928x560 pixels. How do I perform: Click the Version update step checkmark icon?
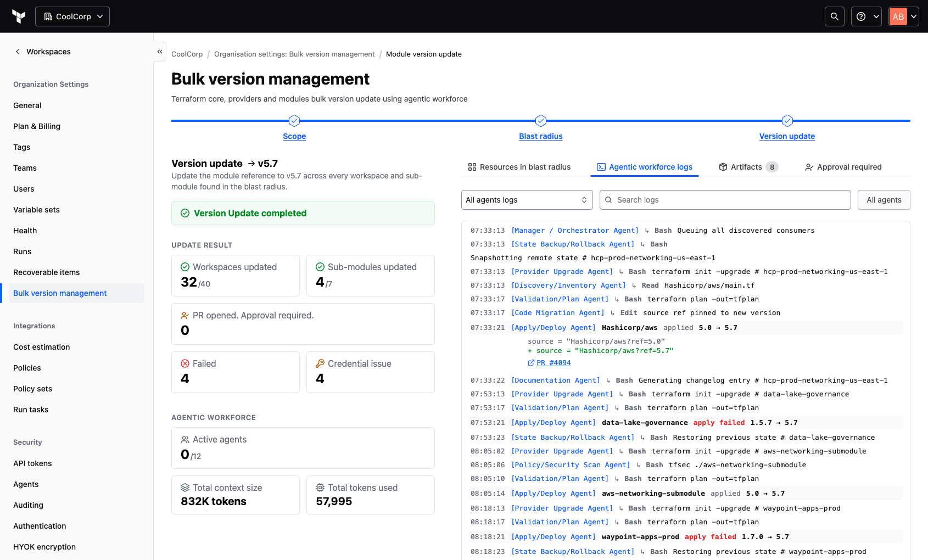(787, 121)
